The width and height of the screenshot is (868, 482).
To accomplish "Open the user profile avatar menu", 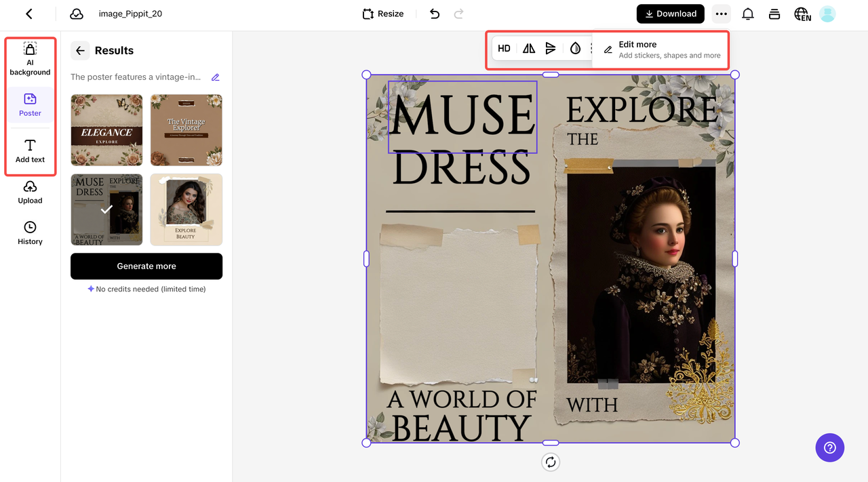I will tap(827, 14).
